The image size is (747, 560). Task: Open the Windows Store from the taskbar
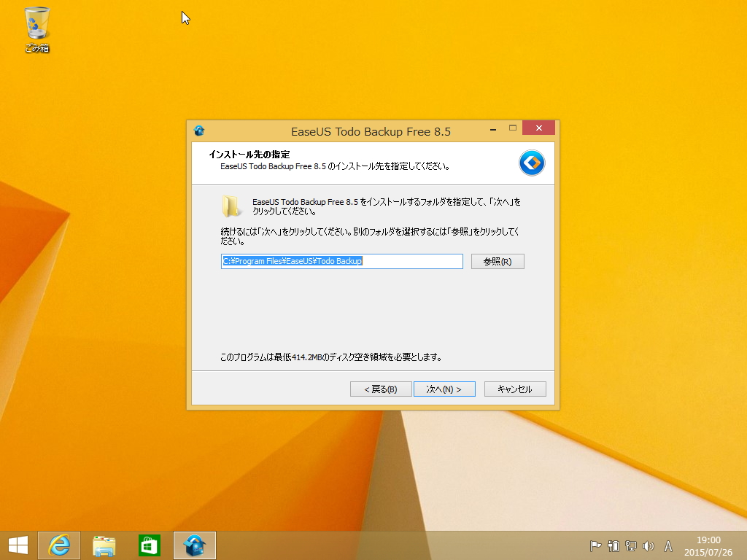coord(149,545)
